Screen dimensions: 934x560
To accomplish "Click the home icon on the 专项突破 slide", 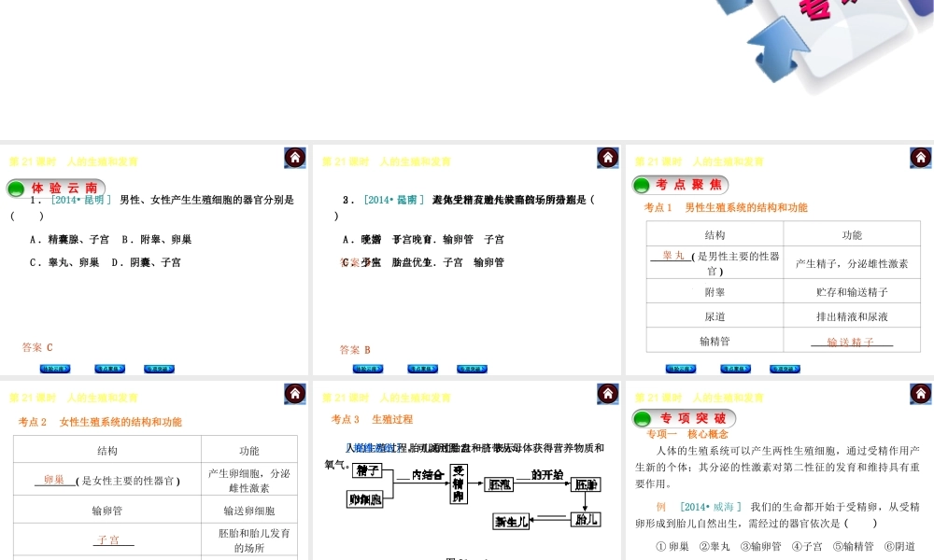I will point(920,394).
